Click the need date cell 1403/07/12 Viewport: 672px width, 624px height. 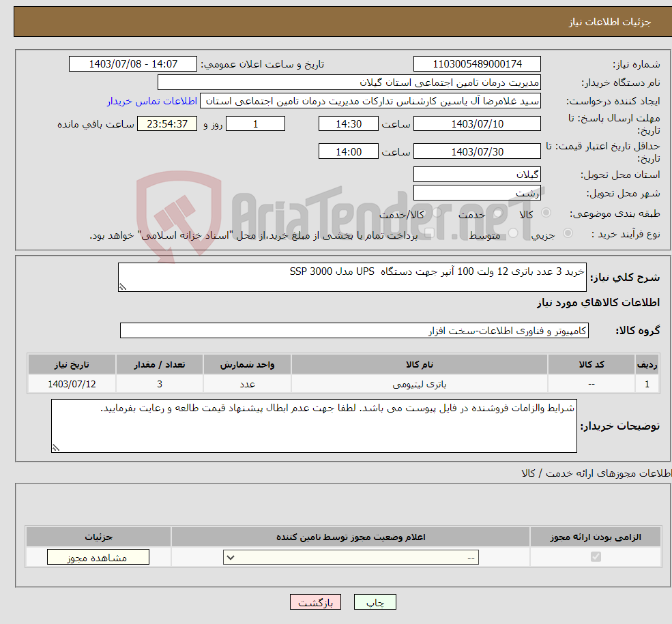pos(72,384)
